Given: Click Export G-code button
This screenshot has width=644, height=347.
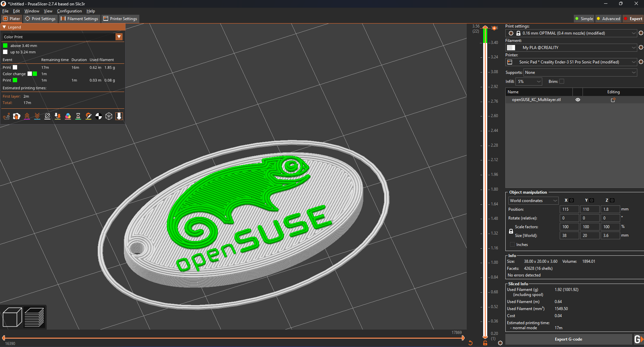Looking at the screenshot, I should tap(568, 339).
